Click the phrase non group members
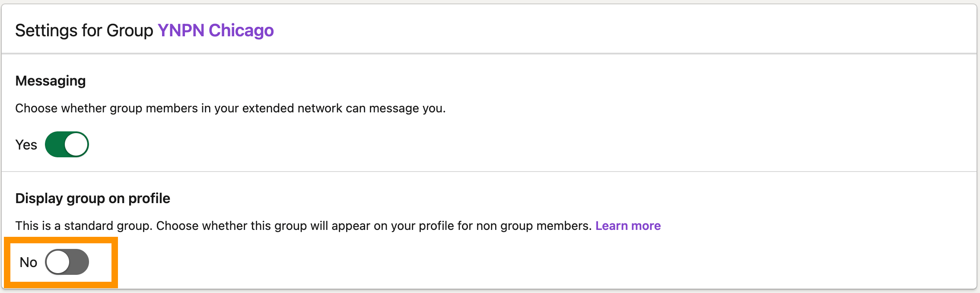Image resolution: width=980 pixels, height=293 pixels. 533,226
